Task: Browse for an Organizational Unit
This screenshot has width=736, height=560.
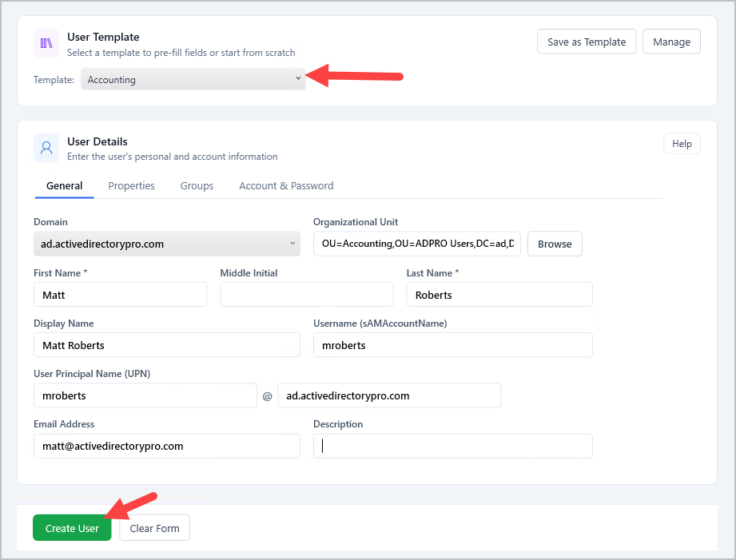Action: pyautogui.click(x=554, y=243)
